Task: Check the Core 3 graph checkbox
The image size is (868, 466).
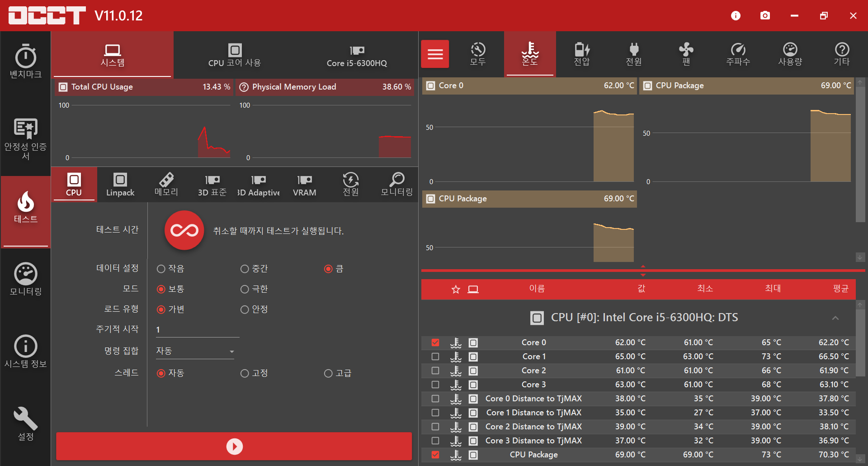Action: tap(435, 385)
